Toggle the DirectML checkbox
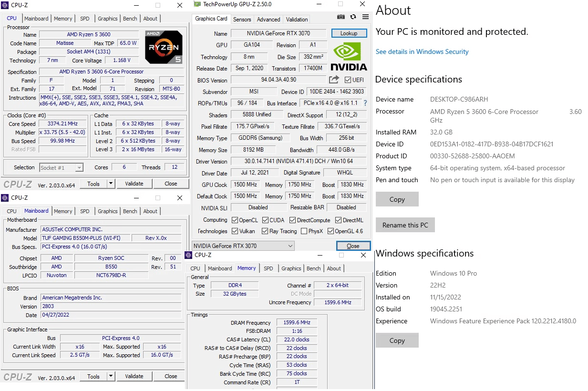This screenshot has height=391, width=588. (338, 220)
